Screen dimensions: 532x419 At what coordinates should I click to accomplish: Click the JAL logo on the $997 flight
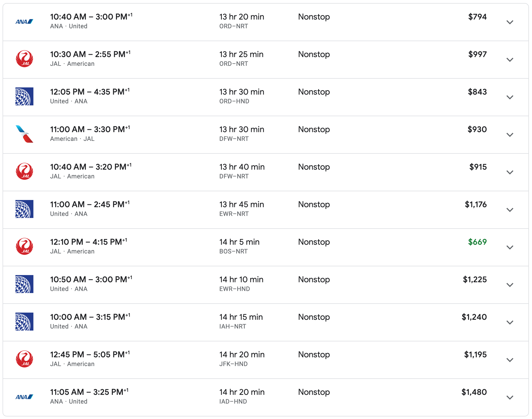[24, 59]
